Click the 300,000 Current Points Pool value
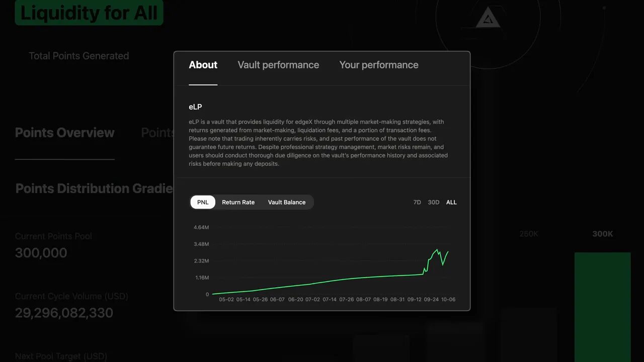644x362 pixels. pyautogui.click(x=41, y=252)
